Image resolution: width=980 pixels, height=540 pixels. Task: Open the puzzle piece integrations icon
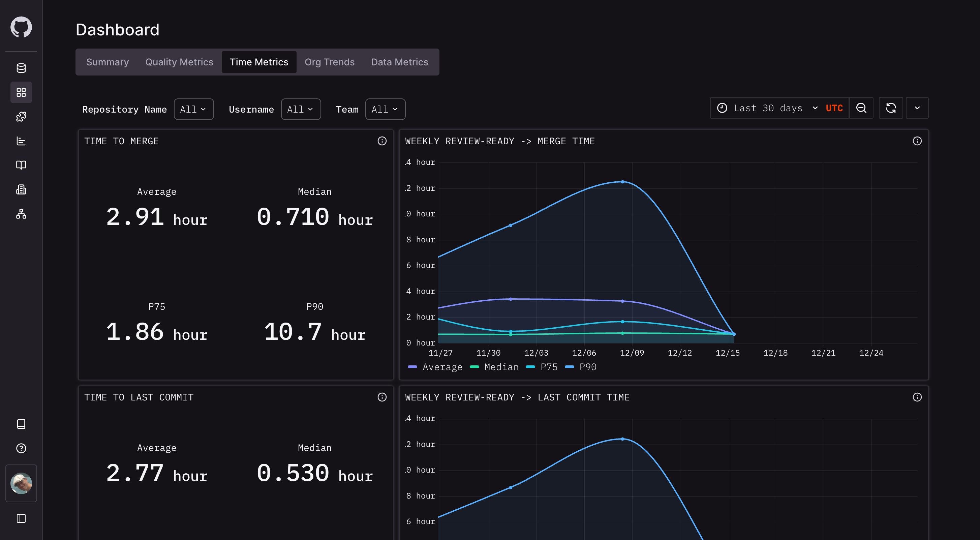point(21,117)
